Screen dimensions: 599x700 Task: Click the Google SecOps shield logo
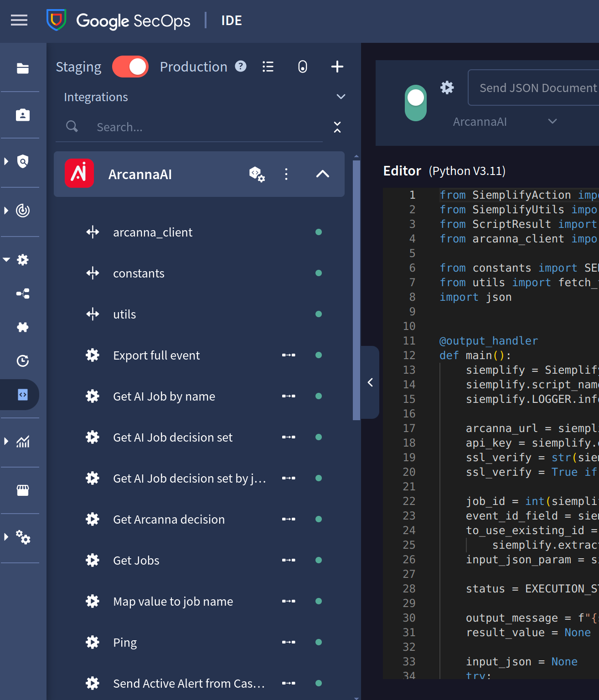(57, 20)
